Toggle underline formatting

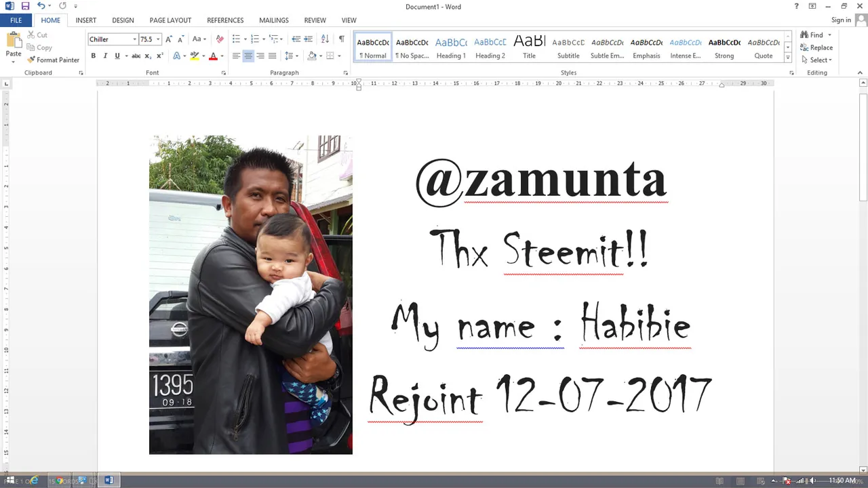[x=117, y=56]
